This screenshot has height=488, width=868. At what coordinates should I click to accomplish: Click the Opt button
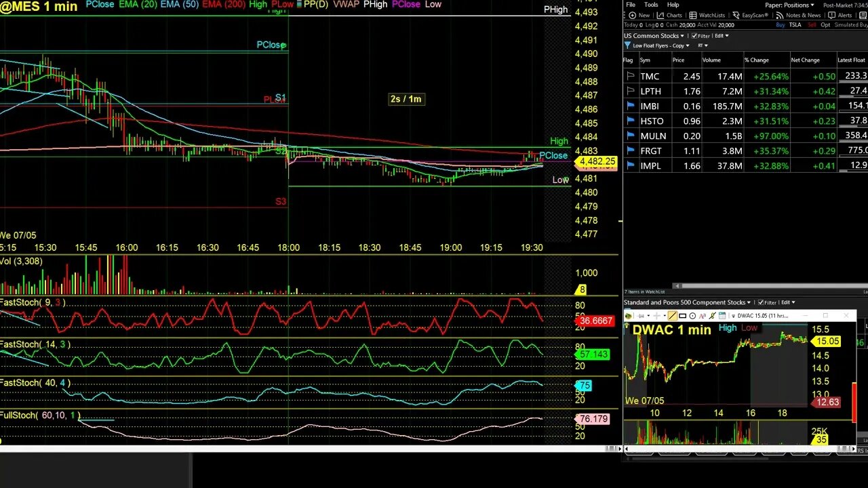click(825, 24)
